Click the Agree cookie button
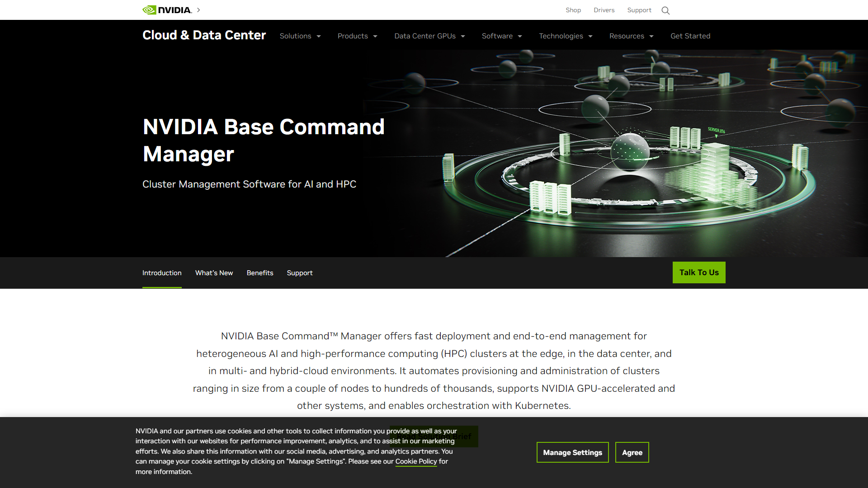The width and height of the screenshot is (868, 488). coord(631,452)
